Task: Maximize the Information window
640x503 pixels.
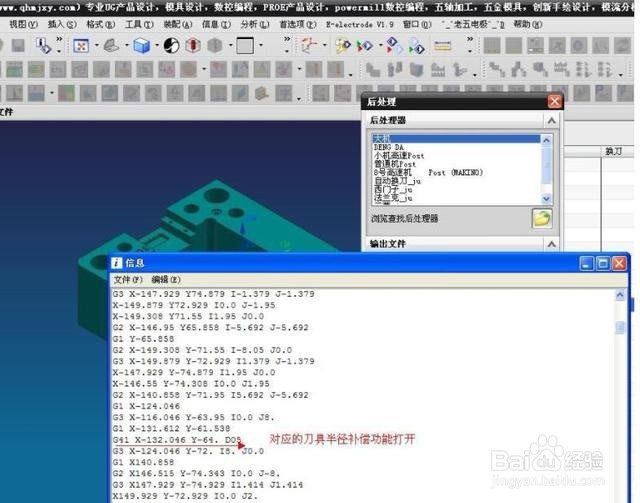Action: [x=603, y=263]
